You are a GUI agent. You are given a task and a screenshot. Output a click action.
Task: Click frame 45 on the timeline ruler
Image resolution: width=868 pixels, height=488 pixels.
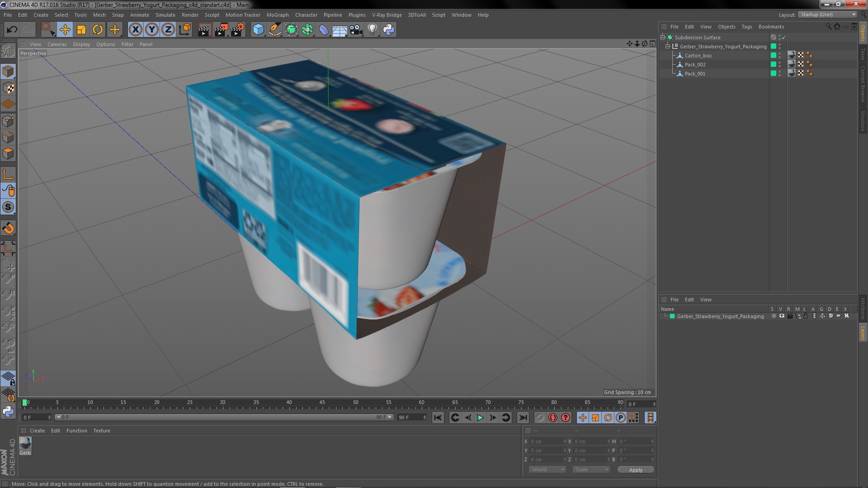pos(322,403)
